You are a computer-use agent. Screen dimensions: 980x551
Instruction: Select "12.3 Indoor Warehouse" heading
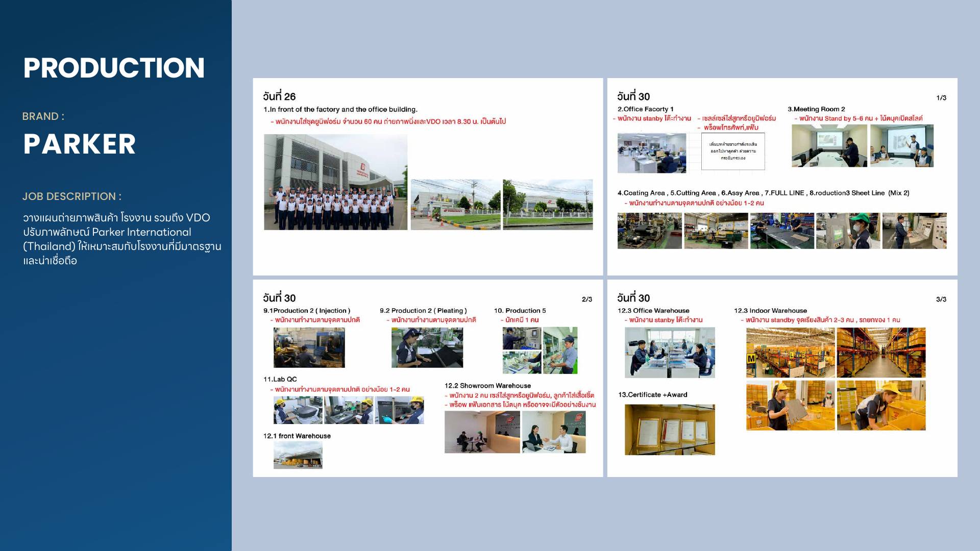coord(770,311)
